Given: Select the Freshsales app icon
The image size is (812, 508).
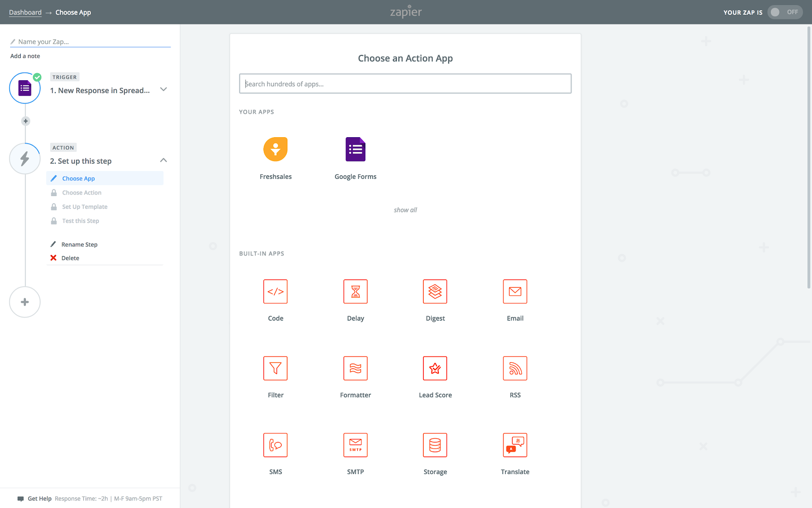Looking at the screenshot, I should 276,149.
